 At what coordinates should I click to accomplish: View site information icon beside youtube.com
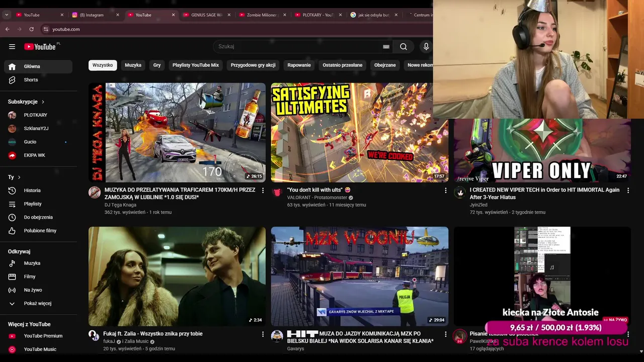click(x=46, y=29)
